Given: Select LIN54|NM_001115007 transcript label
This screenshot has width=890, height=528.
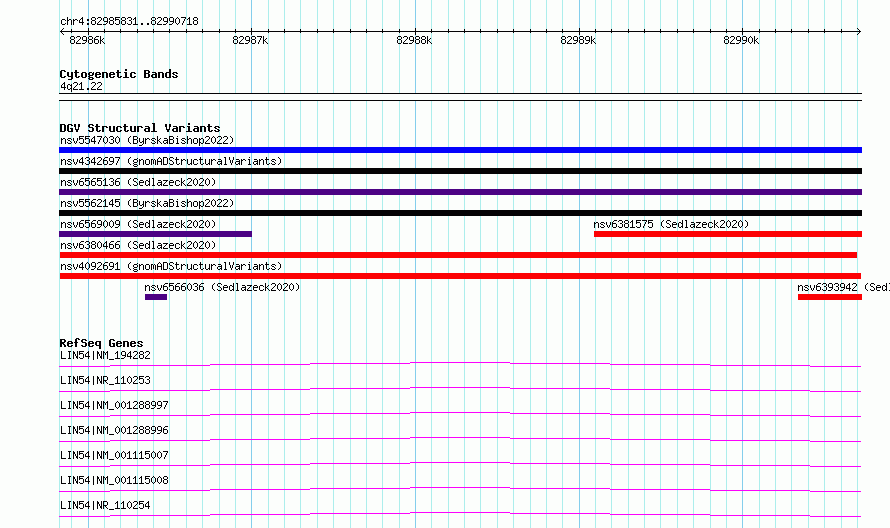Looking at the screenshot, I should 114,455.
